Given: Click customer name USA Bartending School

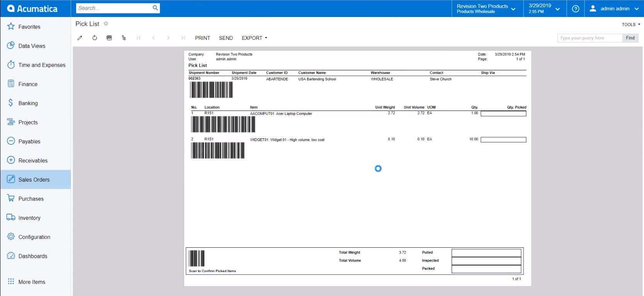Looking at the screenshot, I should (x=317, y=79).
